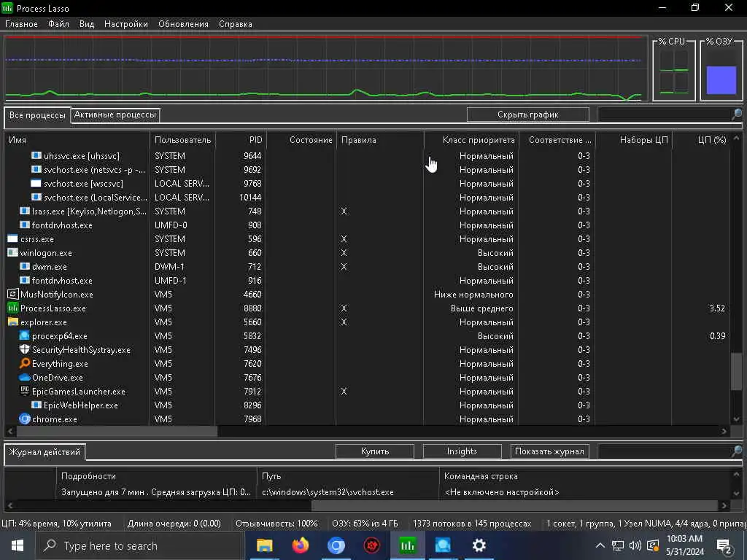Sort by the Командная строка column header
747x560 pixels.
pyautogui.click(x=584, y=475)
